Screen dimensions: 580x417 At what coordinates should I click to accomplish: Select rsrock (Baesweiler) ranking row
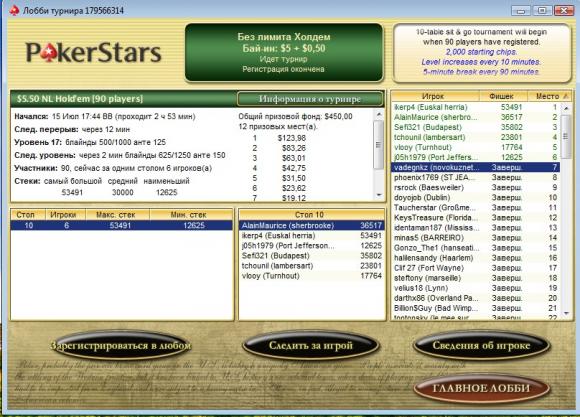476,187
